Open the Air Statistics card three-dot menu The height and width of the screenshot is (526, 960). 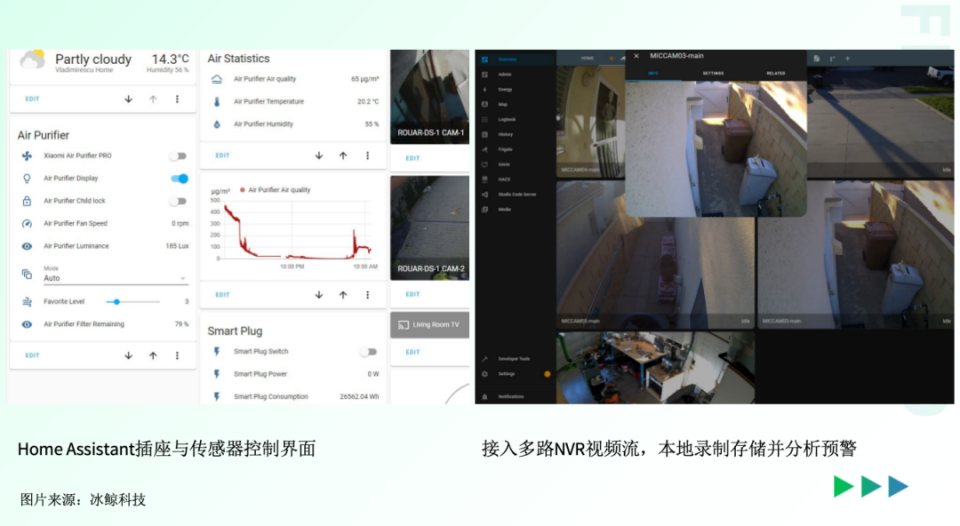tap(367, 156)
